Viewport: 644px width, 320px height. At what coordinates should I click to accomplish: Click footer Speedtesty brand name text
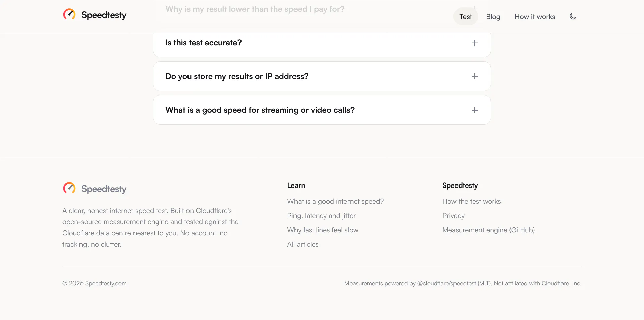(x=104, y=189)
